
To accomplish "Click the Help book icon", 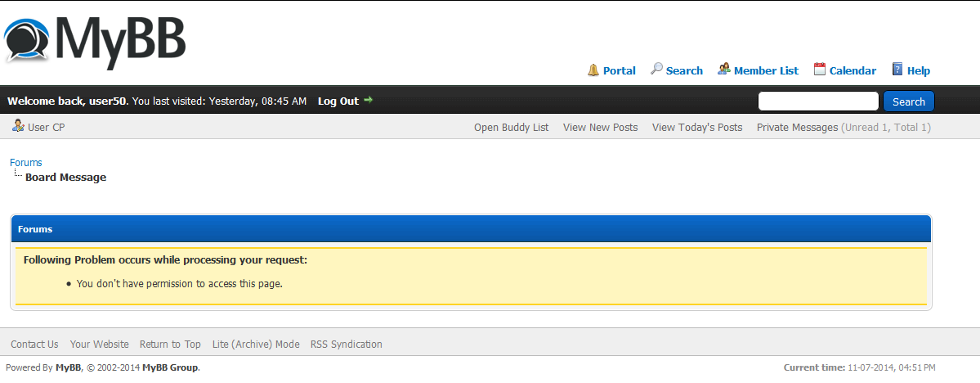I will click(897, 69).
